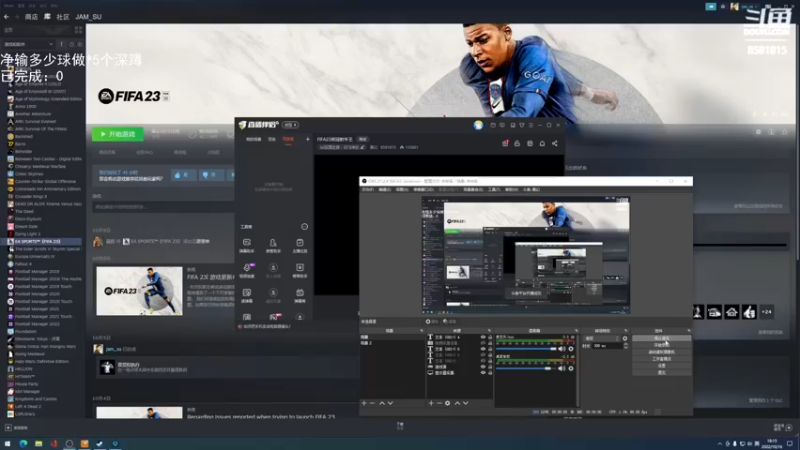Toggle visibility eye of the monitor-icon display capture source

(x=483, y=372)
